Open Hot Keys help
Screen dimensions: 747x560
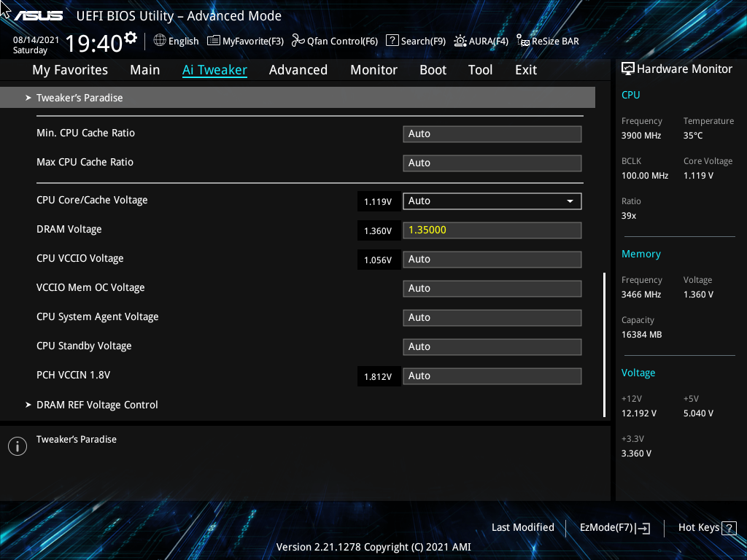pyautogui.click(x=707, y=528)
